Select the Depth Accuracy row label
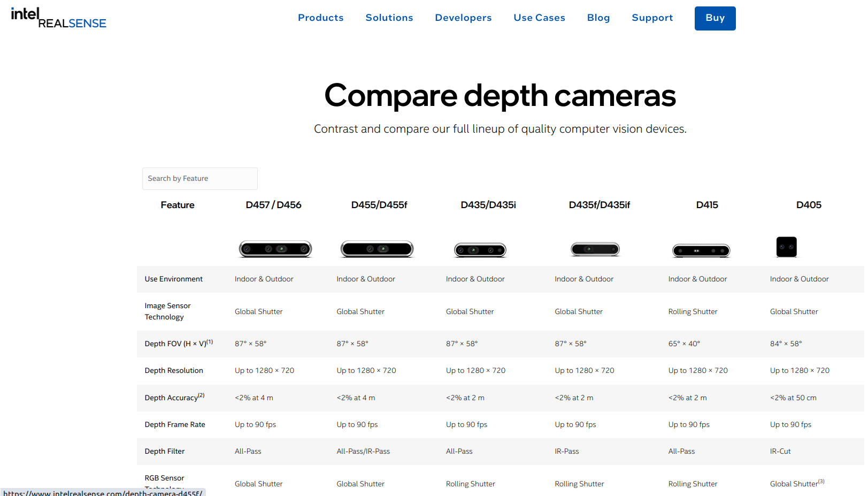This screenshot has width=868, height=496. 174,398
